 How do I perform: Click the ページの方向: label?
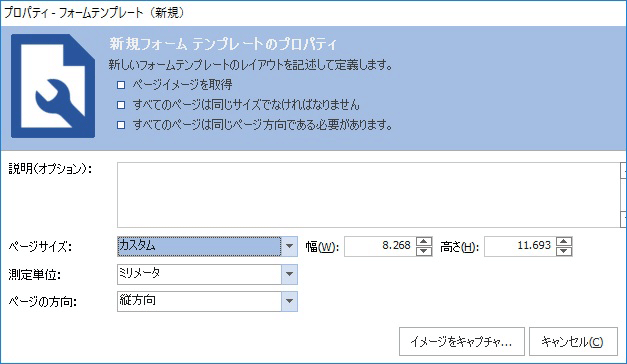point(42,302)
